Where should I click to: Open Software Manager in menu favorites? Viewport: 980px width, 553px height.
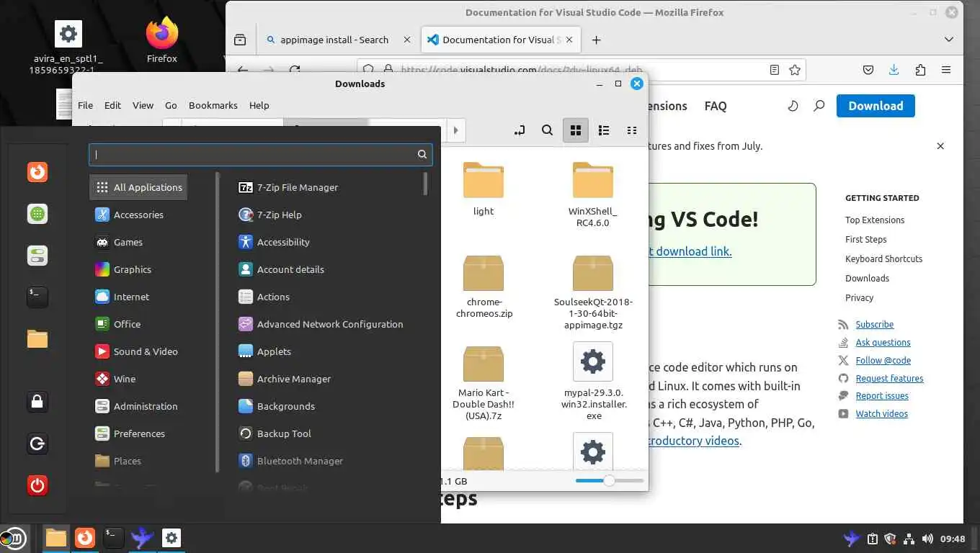(x=37, y=214)
